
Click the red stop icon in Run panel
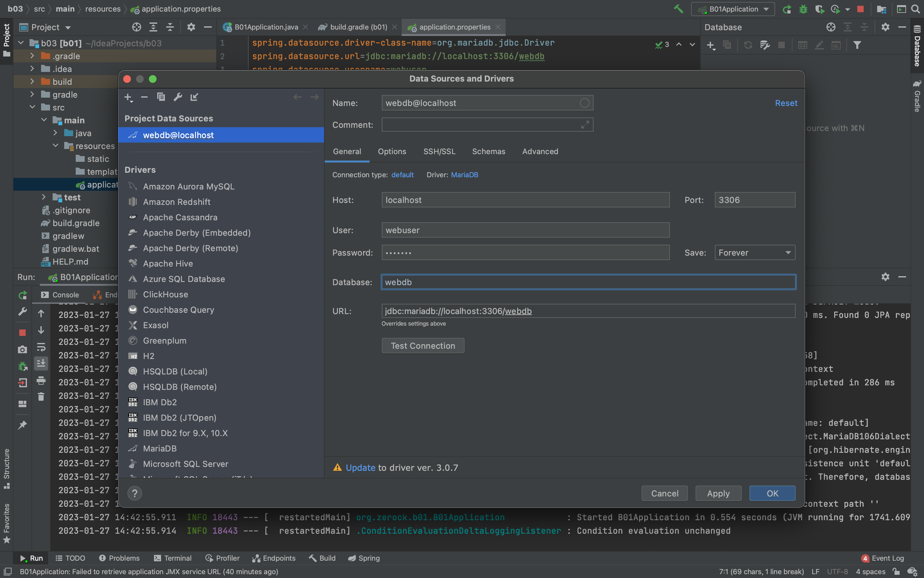(x=22, y=332)
